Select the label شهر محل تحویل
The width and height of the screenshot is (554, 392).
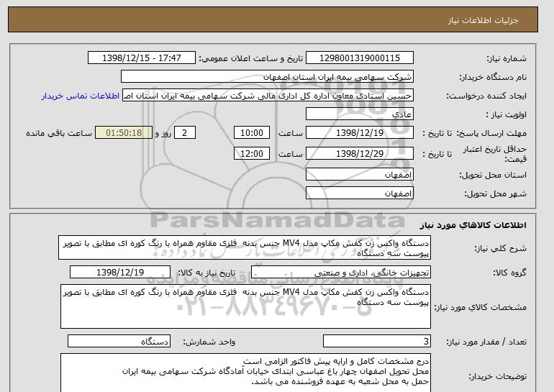[495, 194]
